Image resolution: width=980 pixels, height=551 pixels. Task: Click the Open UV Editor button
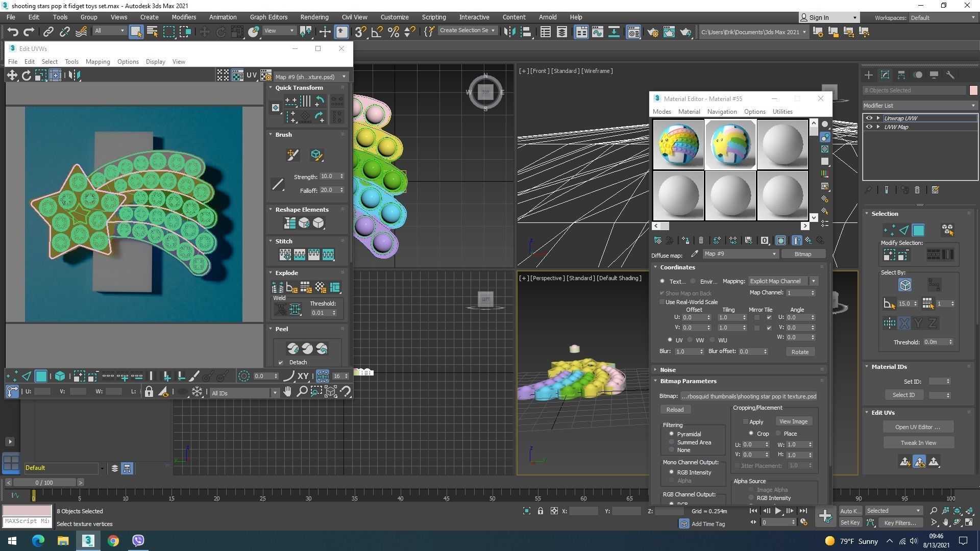click(917, 427)
